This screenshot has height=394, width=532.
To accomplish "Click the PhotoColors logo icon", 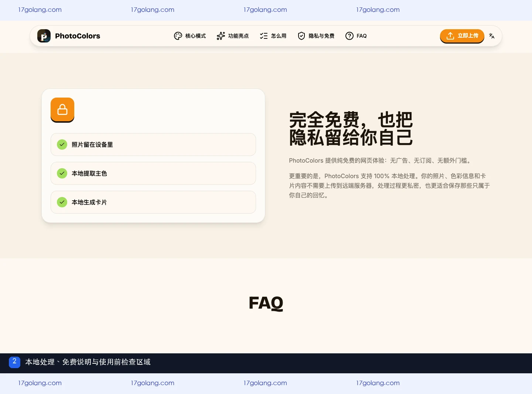I will [x=44, y=36].
